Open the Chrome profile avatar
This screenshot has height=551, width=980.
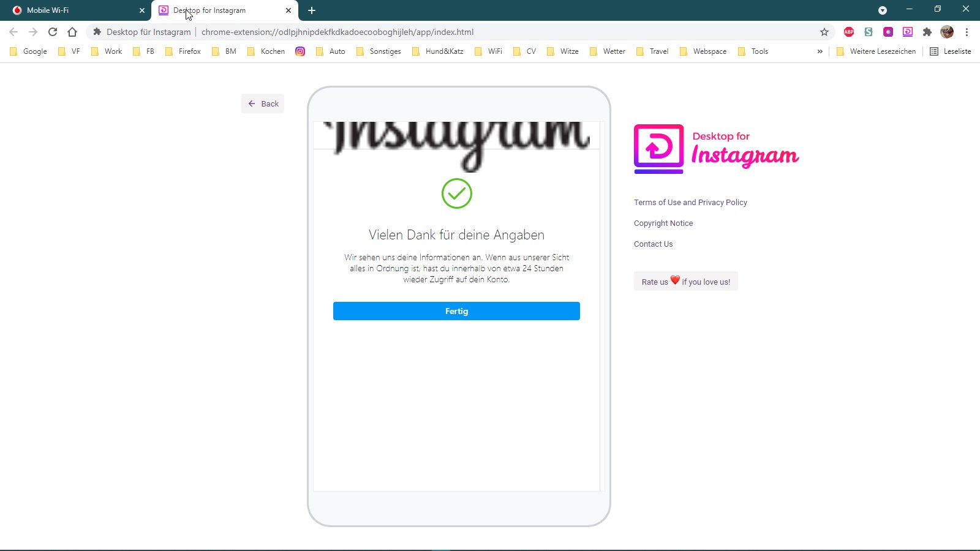947,32
